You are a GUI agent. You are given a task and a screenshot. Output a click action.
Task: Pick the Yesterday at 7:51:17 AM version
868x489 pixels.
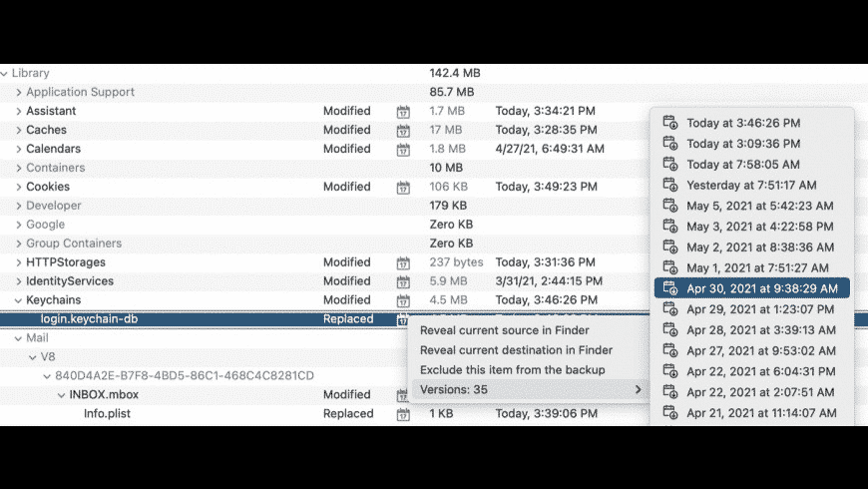click(x=750, y=186)
